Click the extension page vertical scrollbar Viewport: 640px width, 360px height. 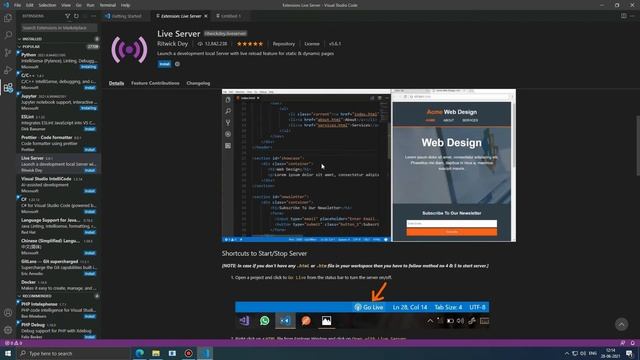pos(637,146)
